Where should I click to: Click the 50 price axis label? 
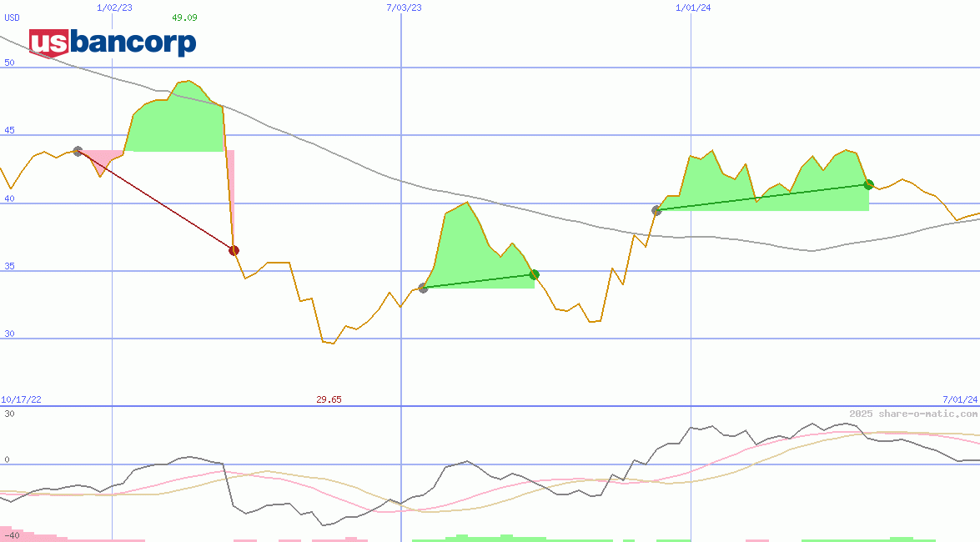pos(9,63)
